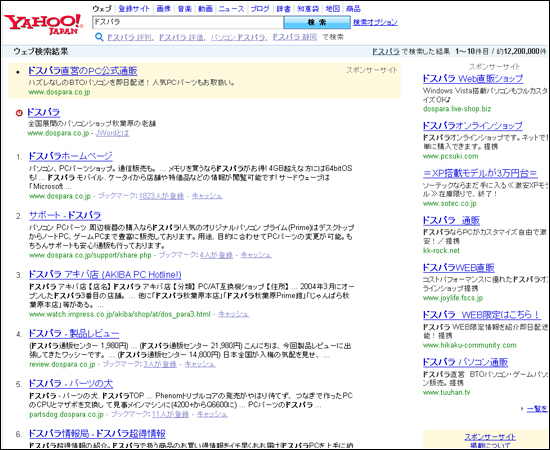Click the ウェブ検索結果 heading text
The width and height of the screenshot is (550, 450).
coord(41,52)
